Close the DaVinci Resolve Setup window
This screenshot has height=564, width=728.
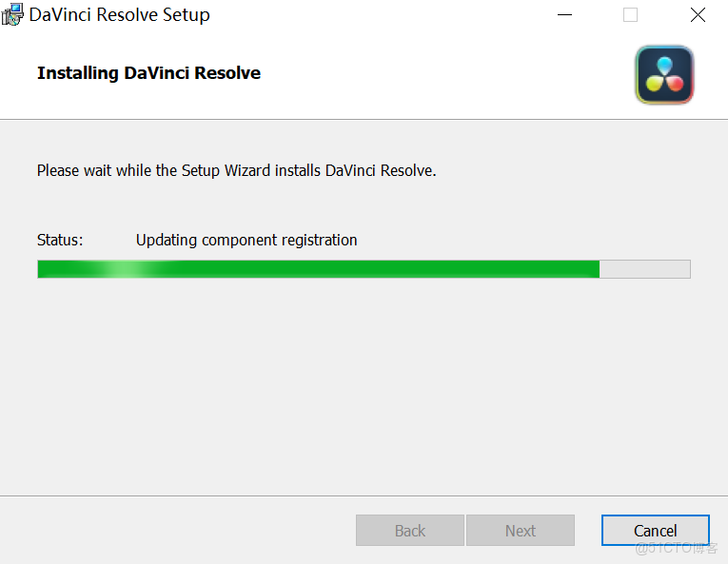698,15
